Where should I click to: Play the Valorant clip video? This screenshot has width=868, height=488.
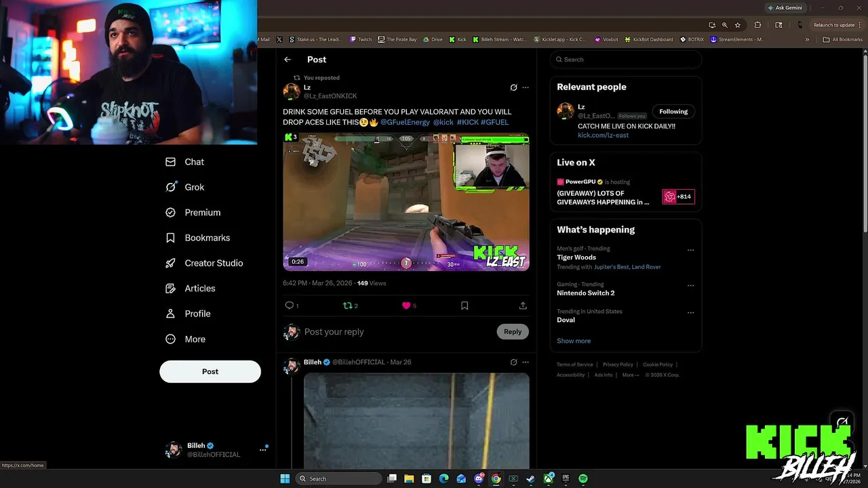coord(406,202)
